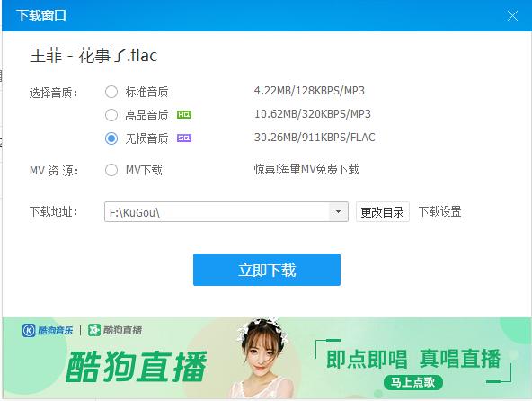Click 更改目录 change directory button
Screen dimensions: 532x401
coord(383,212)
